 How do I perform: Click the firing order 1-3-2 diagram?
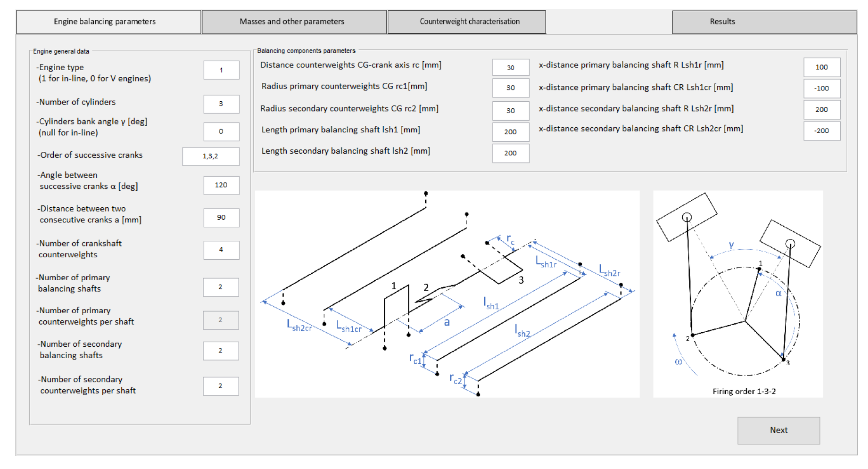coord(738,294)
